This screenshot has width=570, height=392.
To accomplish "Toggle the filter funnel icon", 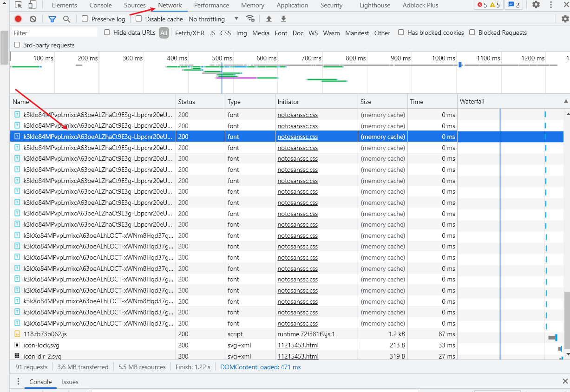I will pyautogui.click(x=52, y=19).
